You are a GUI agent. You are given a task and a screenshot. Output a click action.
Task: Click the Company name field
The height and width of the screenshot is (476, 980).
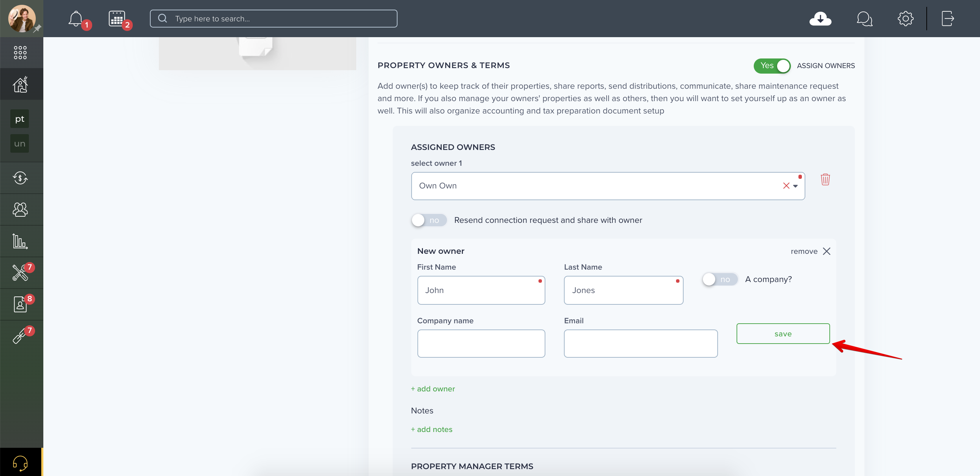[481, 344]
